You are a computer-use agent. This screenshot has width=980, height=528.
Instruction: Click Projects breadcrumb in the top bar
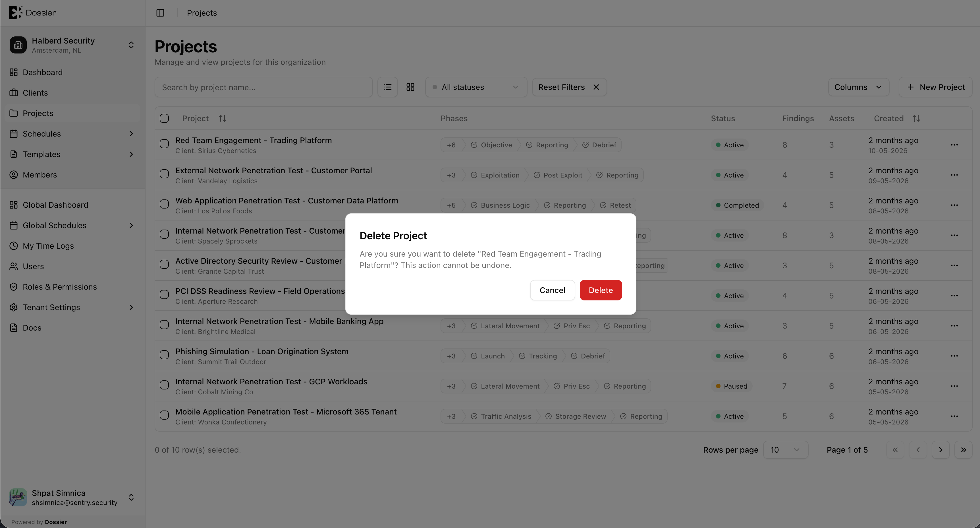pyautogui.click(x=202, y=13)
